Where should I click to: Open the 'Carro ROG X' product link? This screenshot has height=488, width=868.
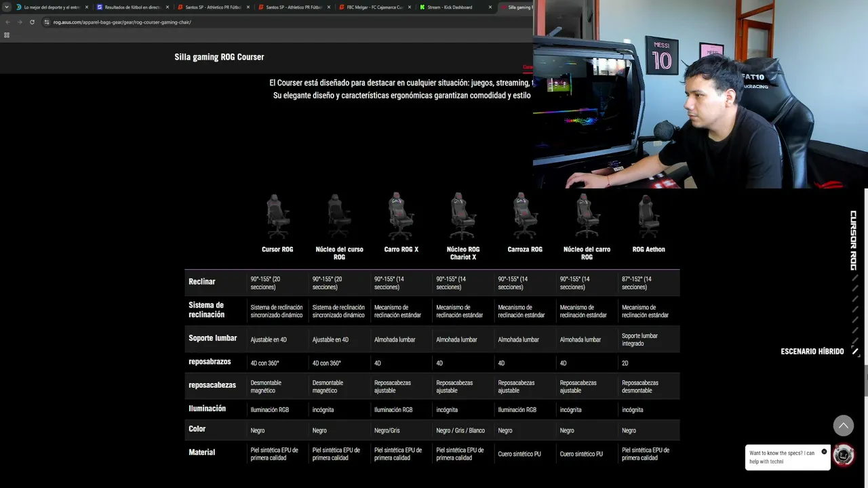(x=401, y=249)
